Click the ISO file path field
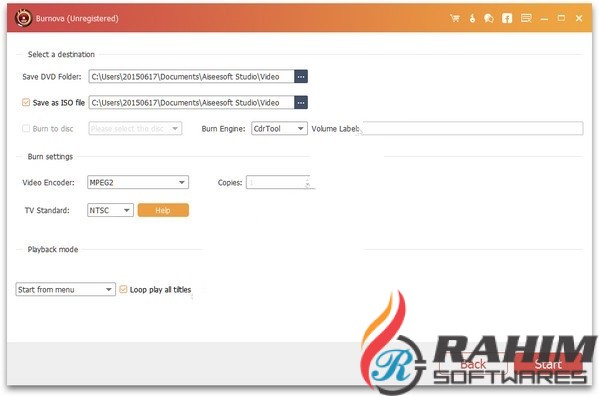 tap(191, 103)
